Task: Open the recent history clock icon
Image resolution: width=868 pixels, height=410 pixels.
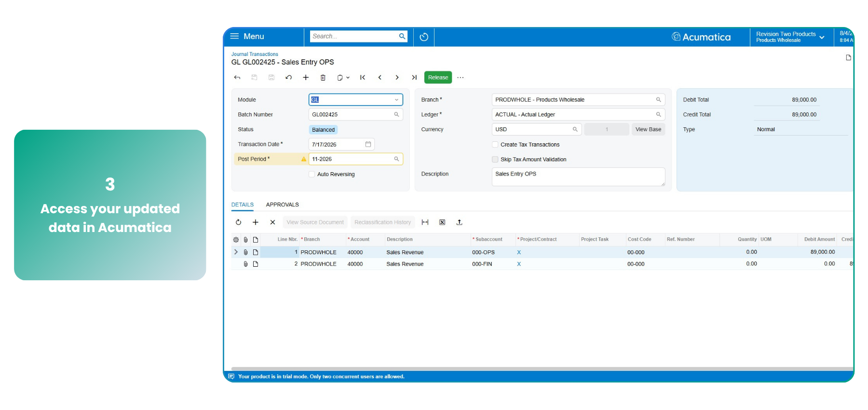Action: point(424,37)
